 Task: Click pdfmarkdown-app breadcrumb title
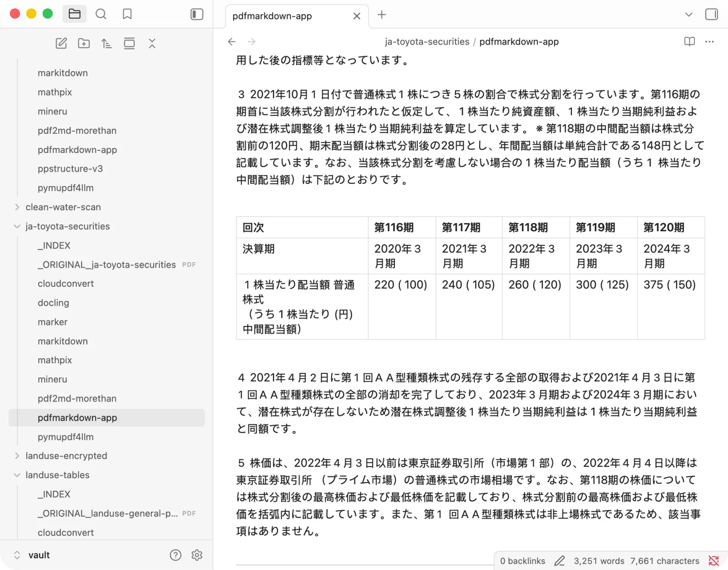519,41
